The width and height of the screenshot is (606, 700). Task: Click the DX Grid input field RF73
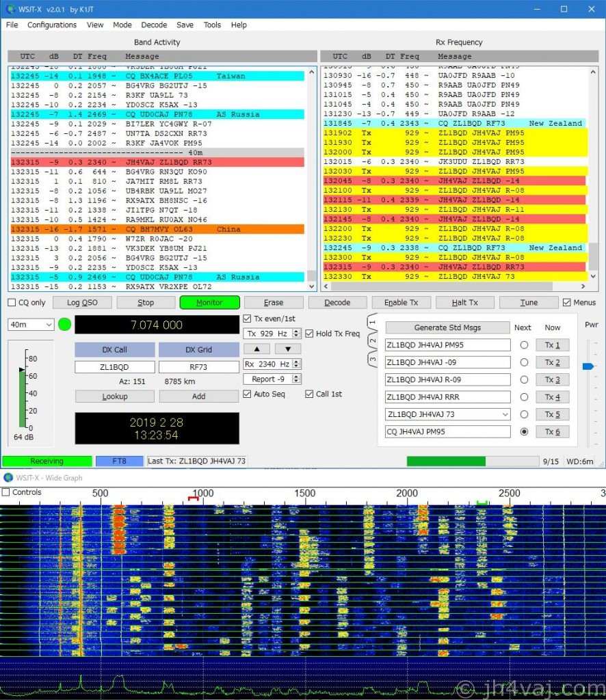click(x=199, y=367)
